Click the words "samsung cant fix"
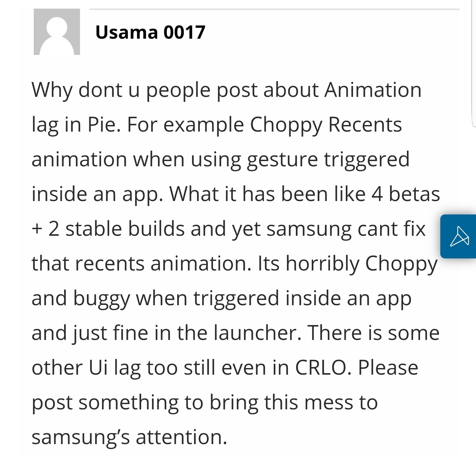476x457 pixels. 346,229
